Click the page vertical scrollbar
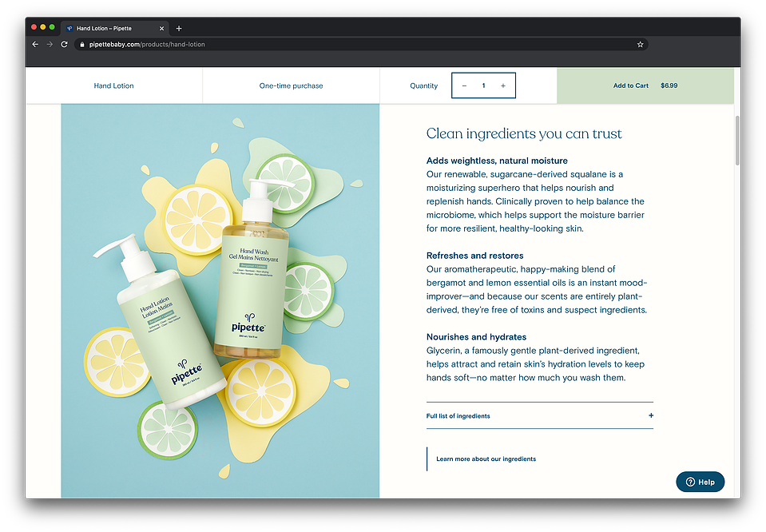Image resolution: width=766 pixels, height=532 pixels. (737, 141)
